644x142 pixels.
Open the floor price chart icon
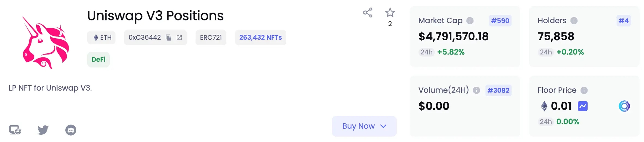click(x=583, y=106)
